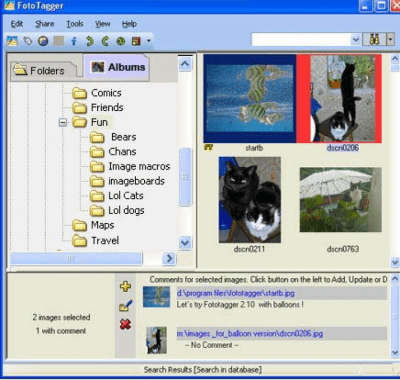Select the Bears album
This screenshot has width=400, height=380.
pos(124,137)
